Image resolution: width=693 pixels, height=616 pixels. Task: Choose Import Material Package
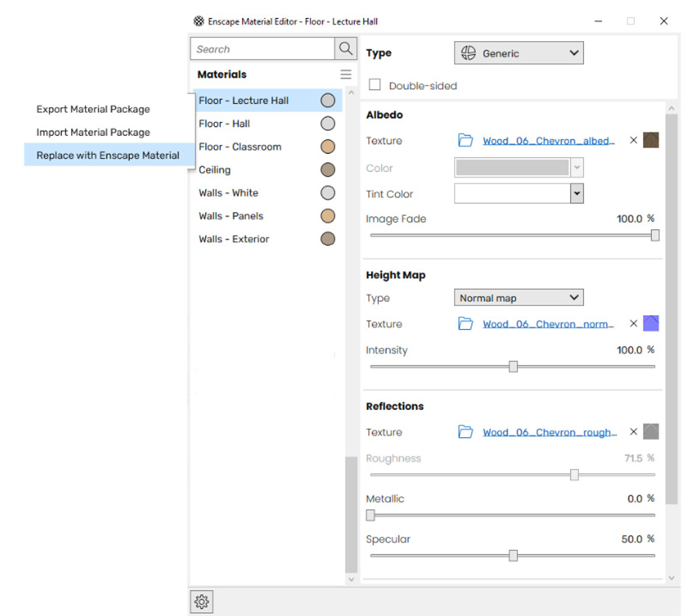[x=93, y=132]
